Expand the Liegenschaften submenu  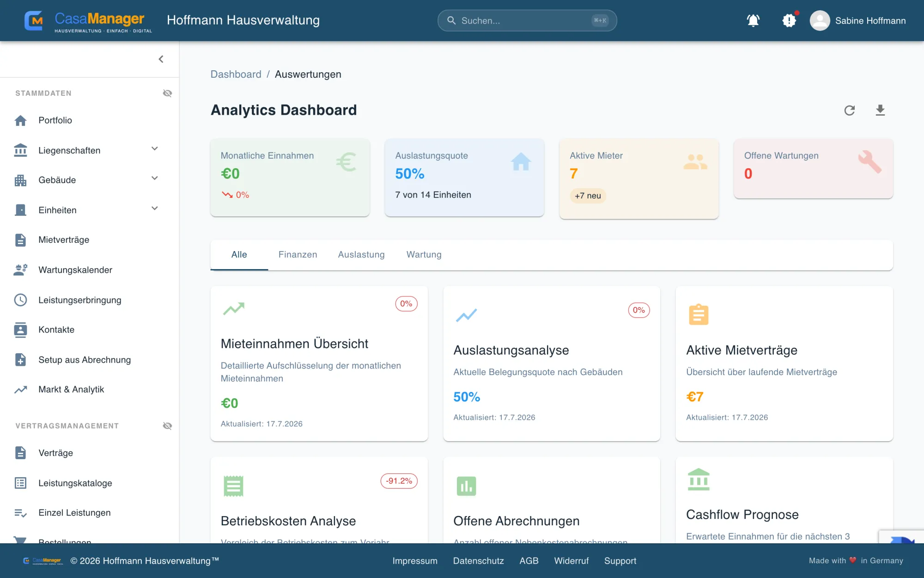(155, 148)
